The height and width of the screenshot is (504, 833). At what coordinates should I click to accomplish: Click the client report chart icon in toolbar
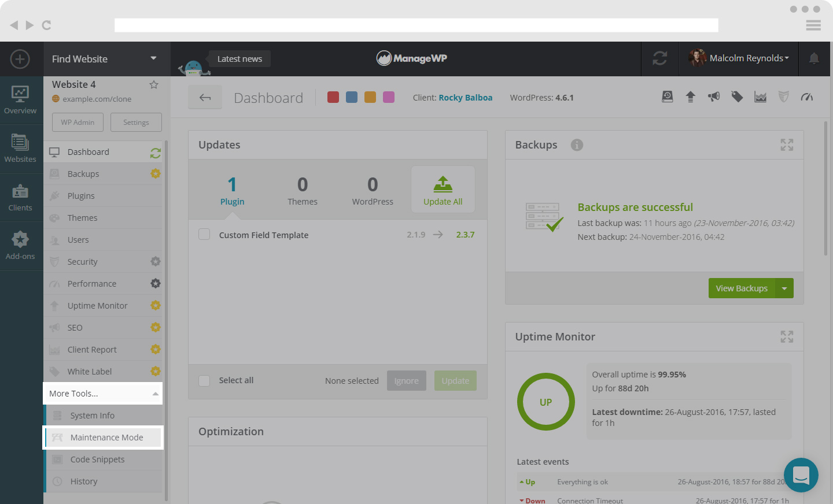tap(761, 97)
